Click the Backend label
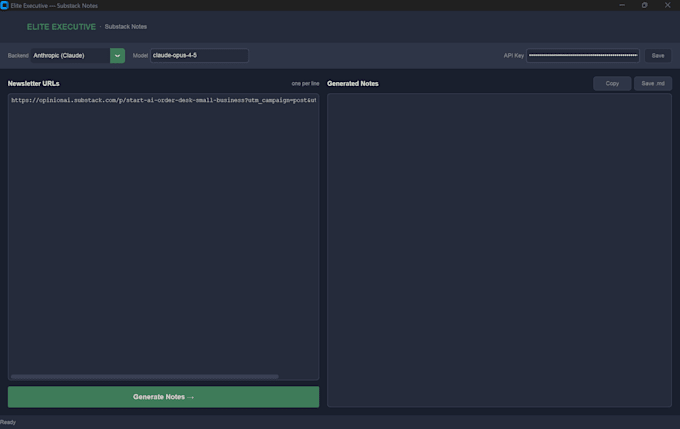This screenshot has height=429, width=680. (18, 56)
